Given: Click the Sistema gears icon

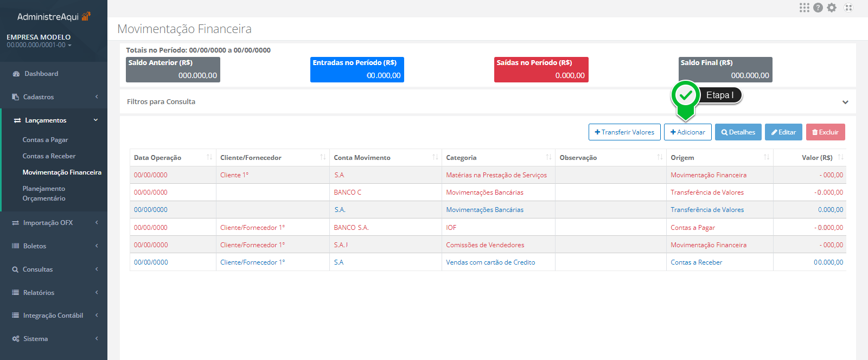Looking at the screenshot, I should click(x=16, y=339).
